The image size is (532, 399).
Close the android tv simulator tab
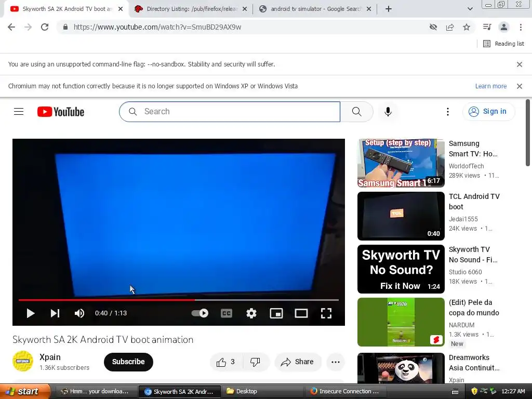(369, 9)
